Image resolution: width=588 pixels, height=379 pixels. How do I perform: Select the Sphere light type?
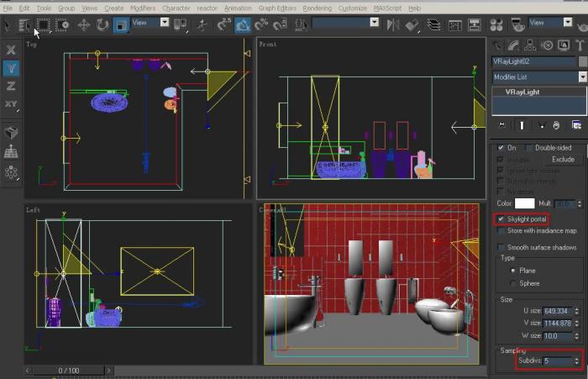coord(512,283)
